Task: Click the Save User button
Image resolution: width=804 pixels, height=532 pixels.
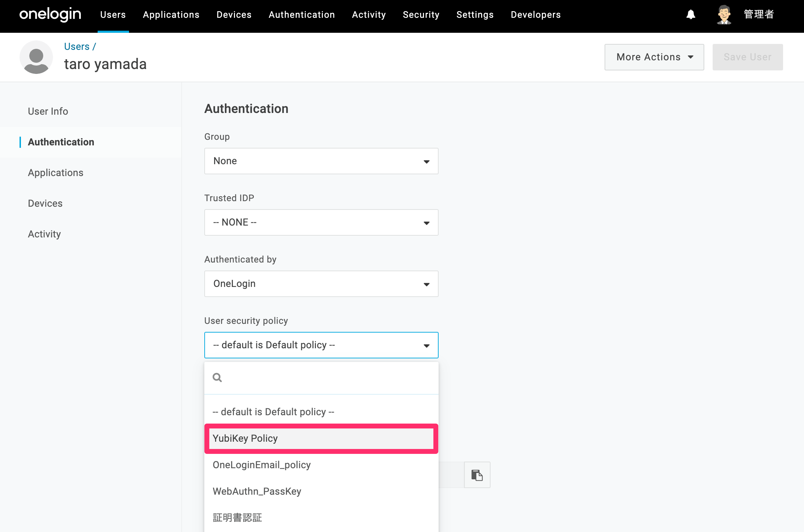Action: tap(748, 57)
